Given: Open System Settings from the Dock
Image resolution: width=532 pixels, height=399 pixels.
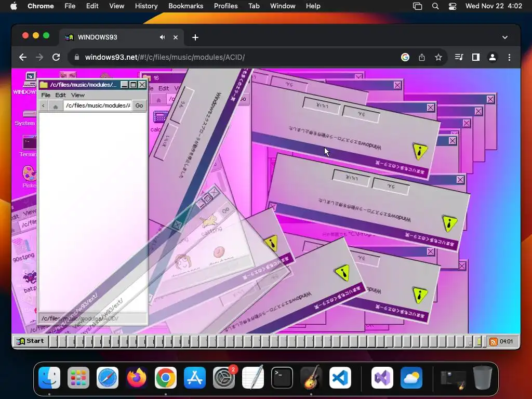Looking at the screenshot, I should coord(224,378).
